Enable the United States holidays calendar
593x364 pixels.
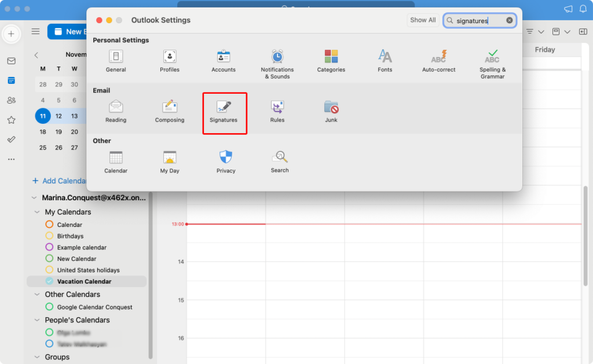[x=49, y=270]
